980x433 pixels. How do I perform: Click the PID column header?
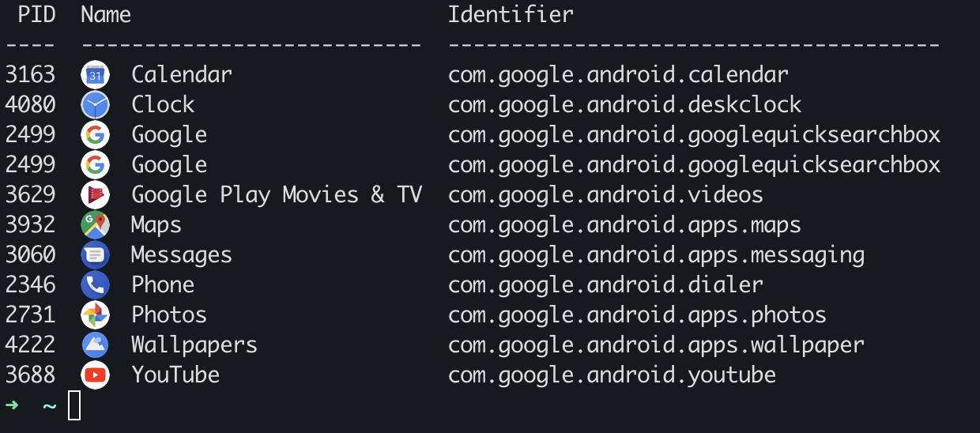pyautogui.click(x=36, y=14)
